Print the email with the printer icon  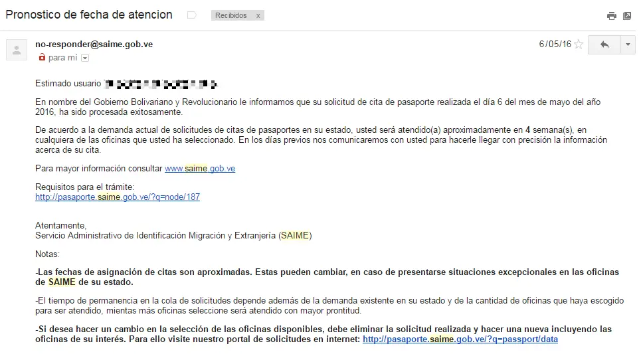point(611,16)
